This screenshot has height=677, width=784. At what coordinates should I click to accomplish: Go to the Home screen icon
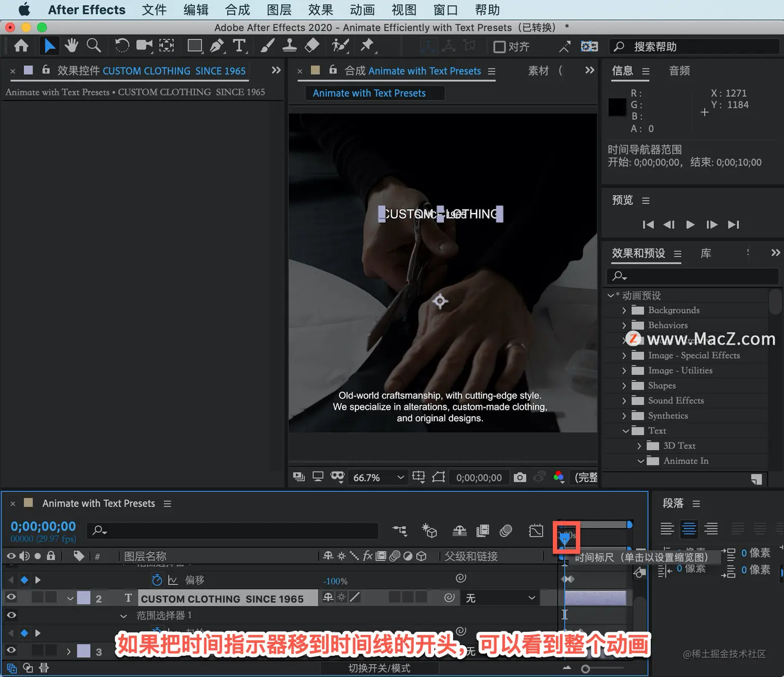[21, 46]
